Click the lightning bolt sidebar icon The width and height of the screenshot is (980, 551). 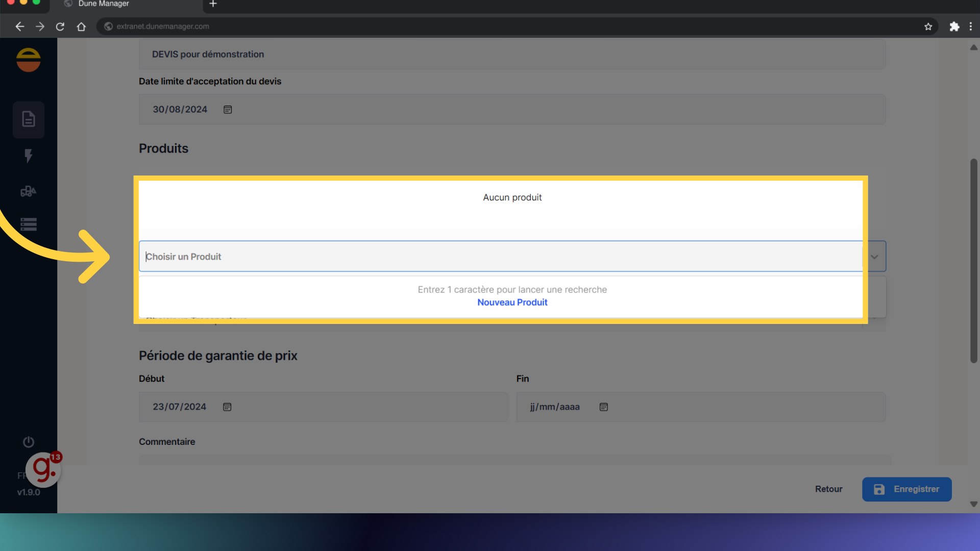click(29, 156)
